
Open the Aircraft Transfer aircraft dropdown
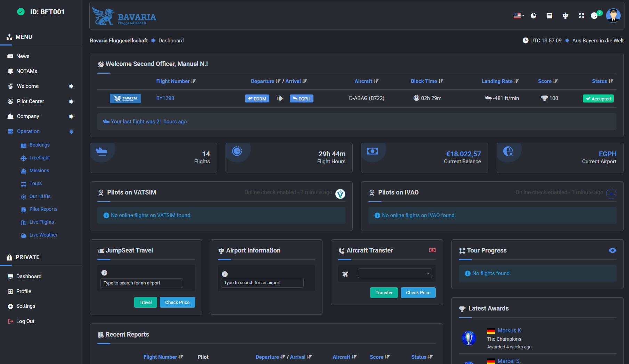pos(395,273)
